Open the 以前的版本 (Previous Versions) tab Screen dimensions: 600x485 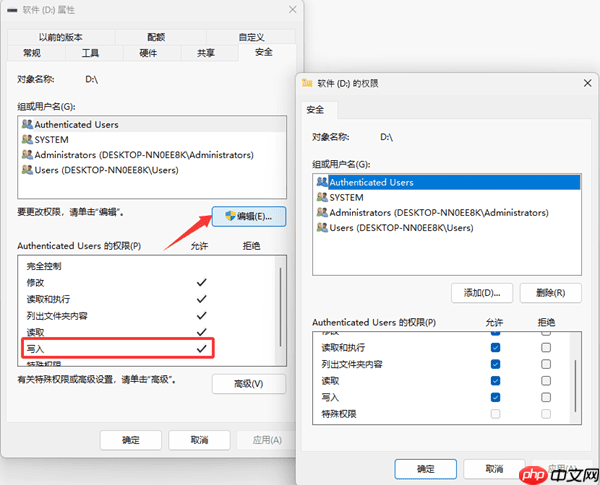click(x=60, y=37)
